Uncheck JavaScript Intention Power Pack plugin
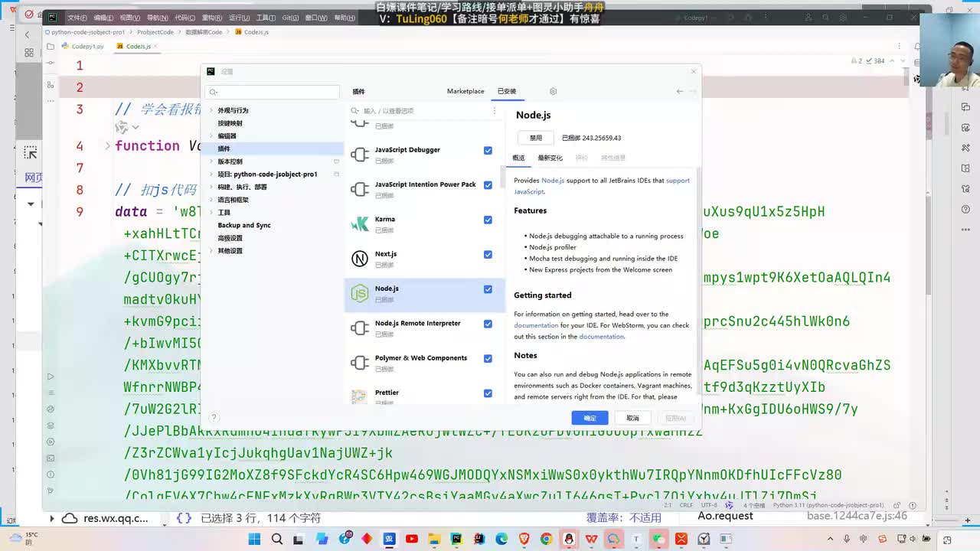The image size is (980, 551). point(488,185)
